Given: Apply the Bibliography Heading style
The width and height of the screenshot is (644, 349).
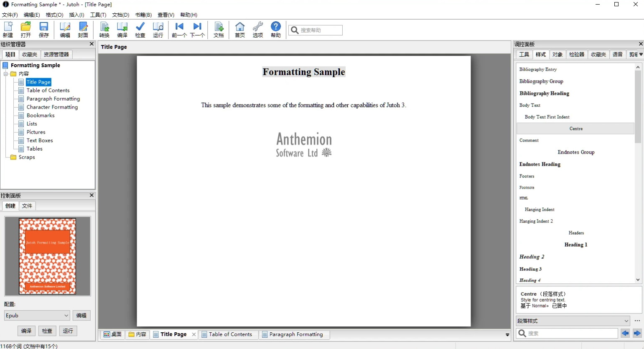Looking at the screenshot, I should [x=575, y=94].
